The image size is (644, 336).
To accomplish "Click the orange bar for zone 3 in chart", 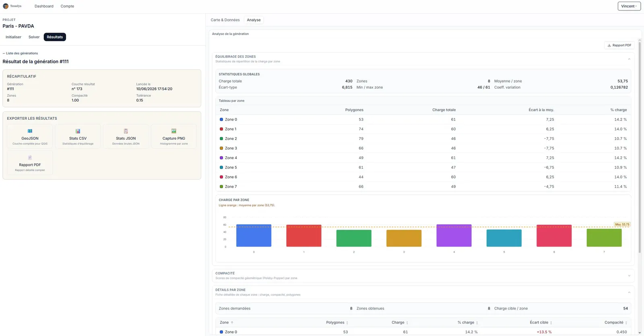I will 404,238.
